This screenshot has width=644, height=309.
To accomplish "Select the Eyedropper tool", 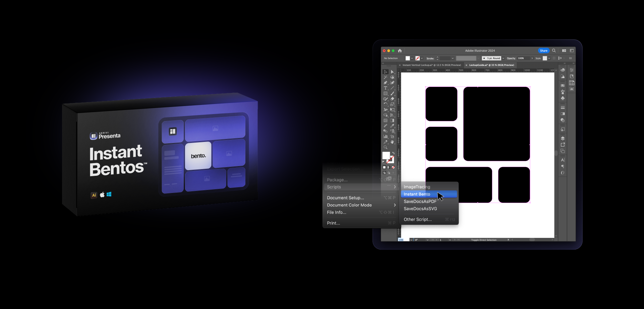I will pyautogui.click(x=392, y=126).
